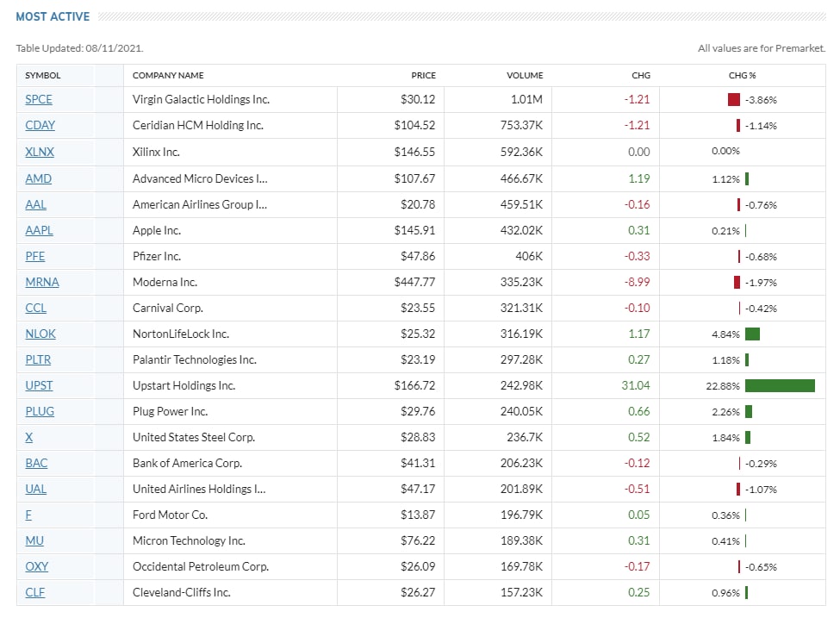The image size is (840, 618).
Task: Open the NLOK ticker link
Action: coord(40,334)
